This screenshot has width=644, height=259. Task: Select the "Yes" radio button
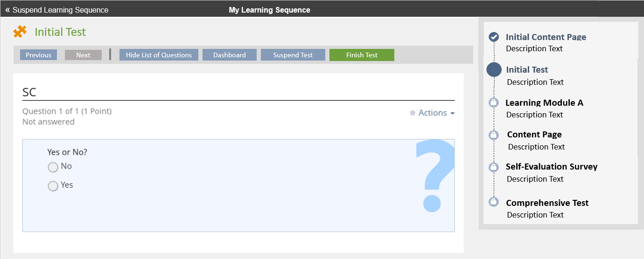pyautogui.click(x=53, y=186)
